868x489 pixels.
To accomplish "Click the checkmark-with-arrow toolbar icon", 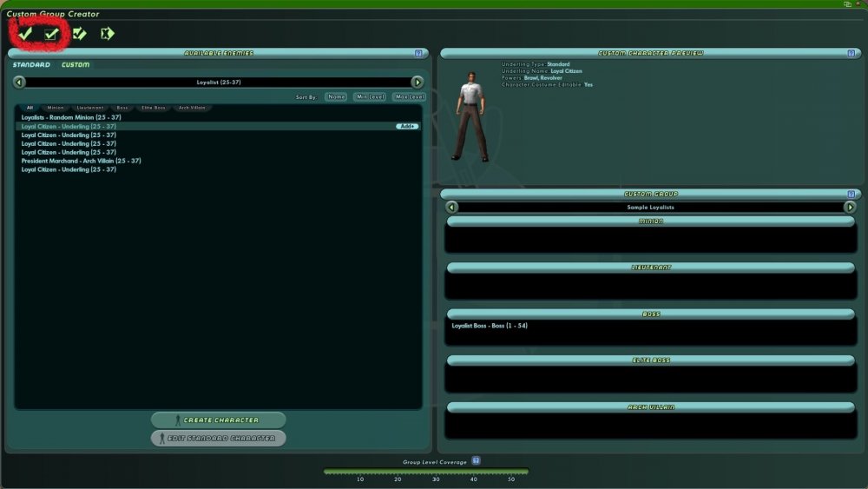I will click(80, 34).
